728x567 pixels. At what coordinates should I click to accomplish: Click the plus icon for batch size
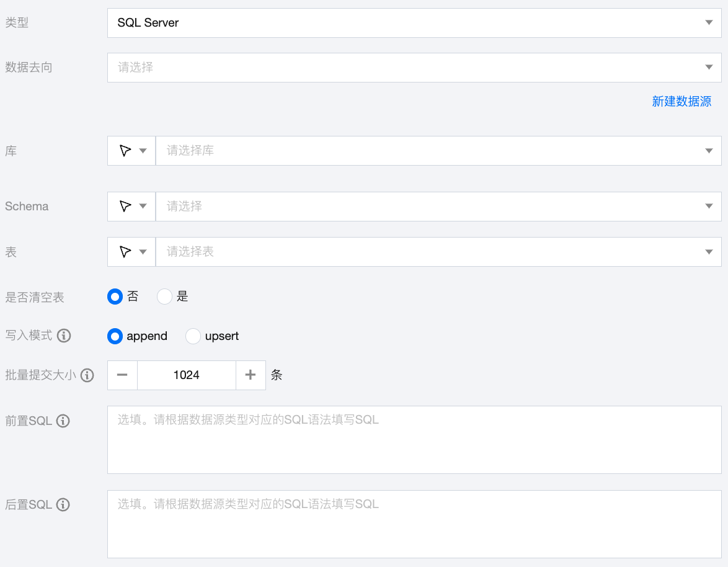click(x=251, y=375)
